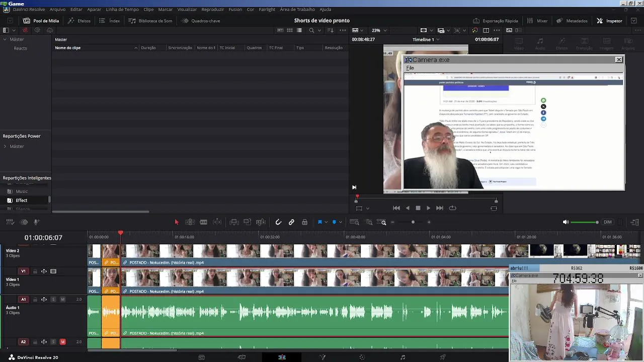Go to first frame in viewer
Viewport: 644px width, 362px height.
396,208
